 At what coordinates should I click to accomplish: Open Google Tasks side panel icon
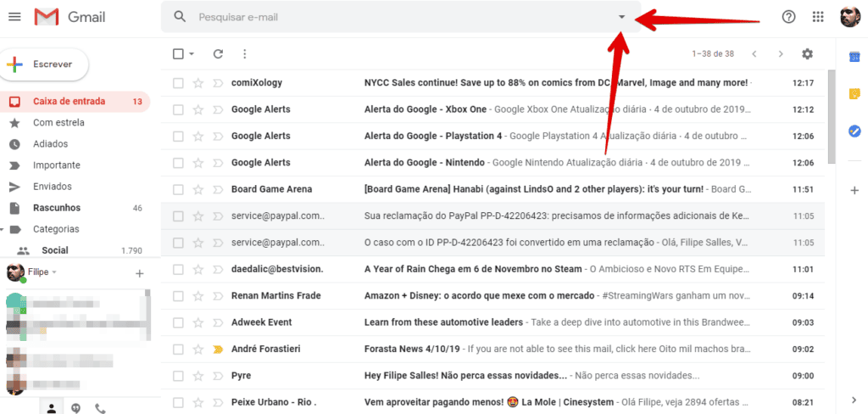click(854, 131)
